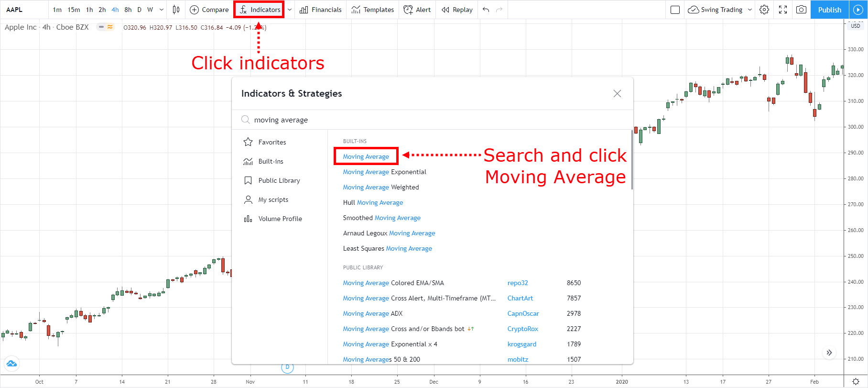
Task: Open the Alert creation tool
Action: click(417, 10)
